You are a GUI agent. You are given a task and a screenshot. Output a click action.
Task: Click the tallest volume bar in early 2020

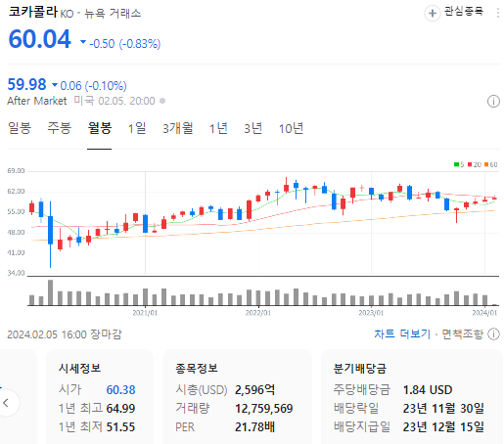pyautogui.click(x=50, y=292)
